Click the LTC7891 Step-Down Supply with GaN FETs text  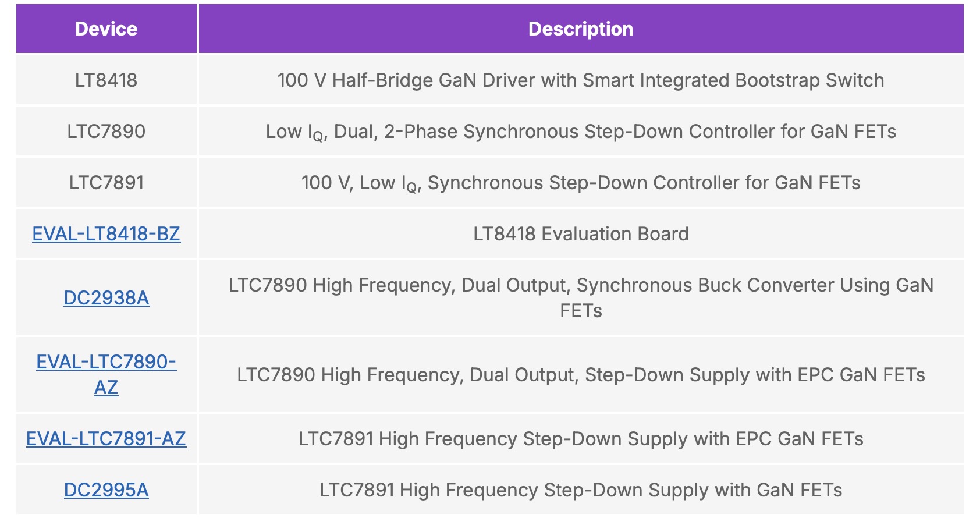coord(580,490)
